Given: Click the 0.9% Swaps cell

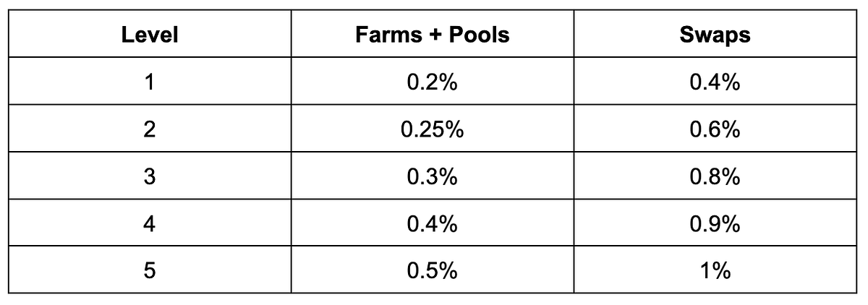Looking at the screenshot, I should point(715,223).
